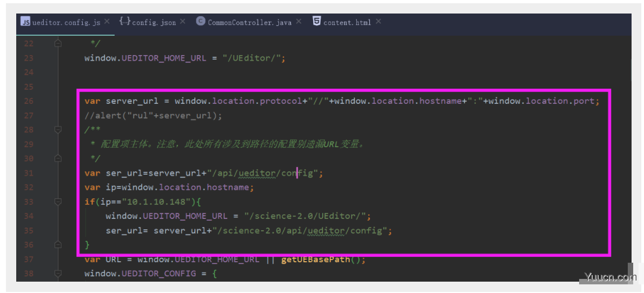644x293 pixels.
Task: Toggle the fold end marker at line 36
Action: (x=58, y=244)
